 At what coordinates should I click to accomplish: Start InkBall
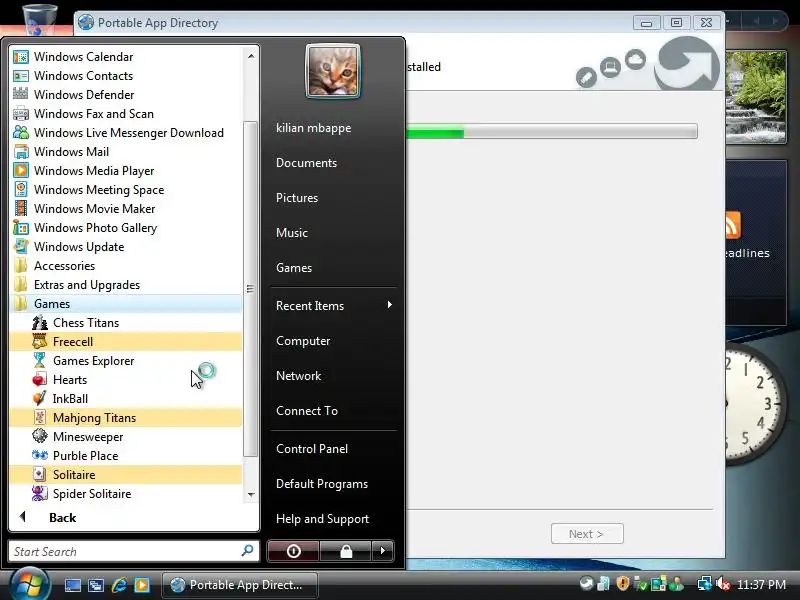[126, 398]
